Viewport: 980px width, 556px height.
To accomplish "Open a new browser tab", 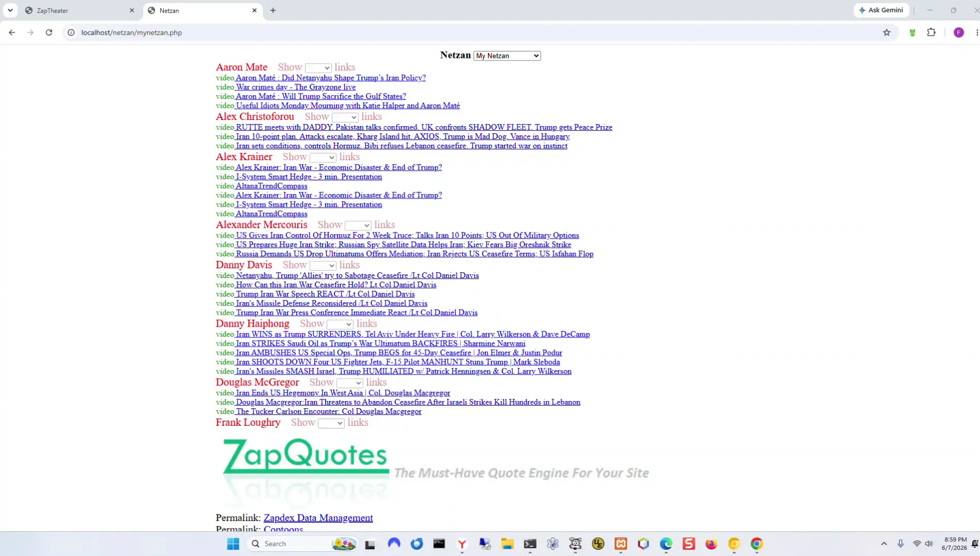I will (x=273, y=10).
